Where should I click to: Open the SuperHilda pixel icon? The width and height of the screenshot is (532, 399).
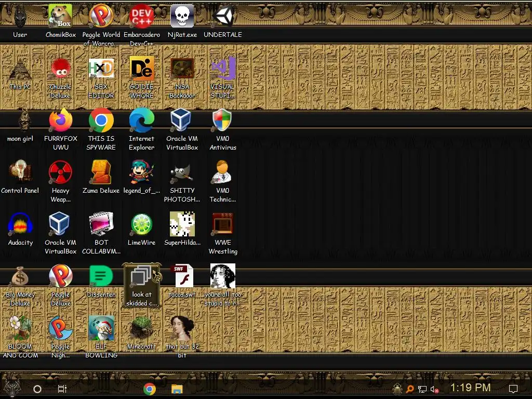coord(182,229)
